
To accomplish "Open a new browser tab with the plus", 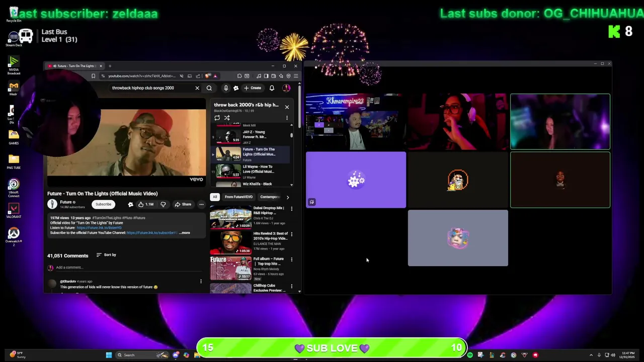I will tap(110, 66).
